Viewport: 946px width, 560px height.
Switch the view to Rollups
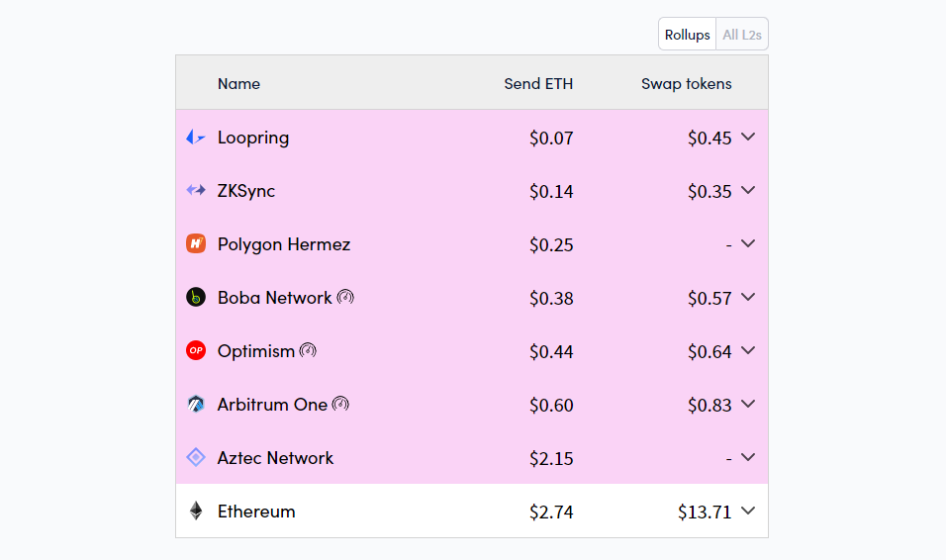click(x=687, y=35)
